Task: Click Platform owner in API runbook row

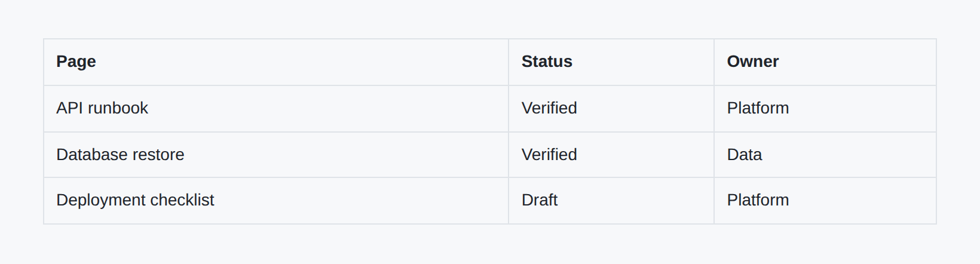Action: [x=758, y=108]
